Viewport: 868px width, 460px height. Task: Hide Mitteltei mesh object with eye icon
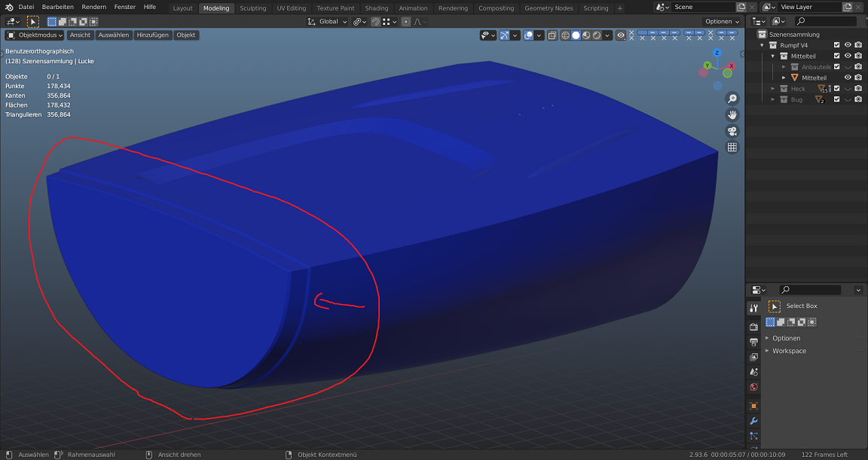[x=848, y=78]
